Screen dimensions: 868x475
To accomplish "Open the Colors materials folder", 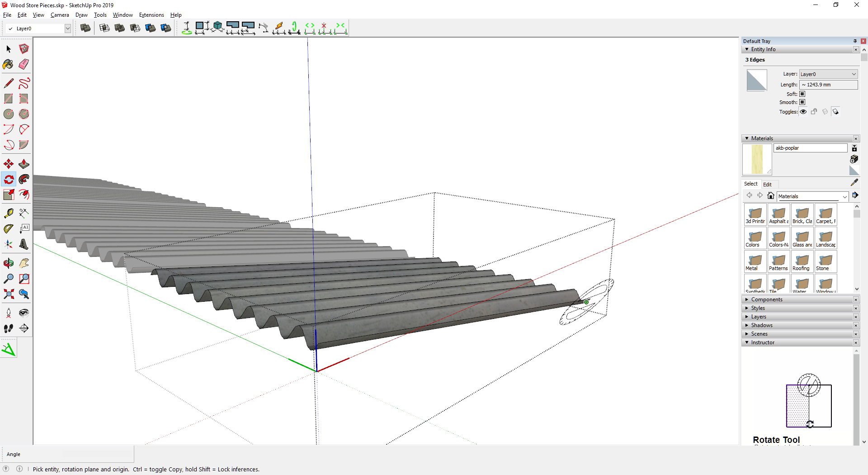I will [x=755, y=237].
